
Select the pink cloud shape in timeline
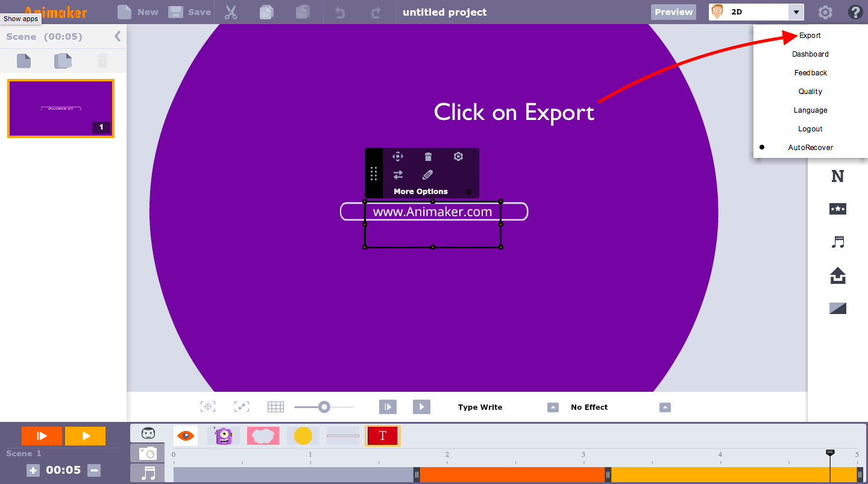click(x=263, y=436)
